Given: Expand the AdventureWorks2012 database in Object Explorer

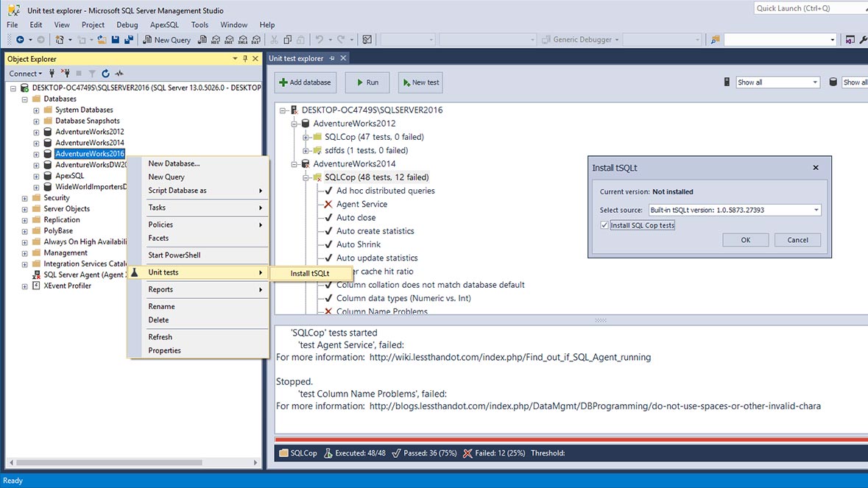Looking at the screenshot, I should point(37,132).
